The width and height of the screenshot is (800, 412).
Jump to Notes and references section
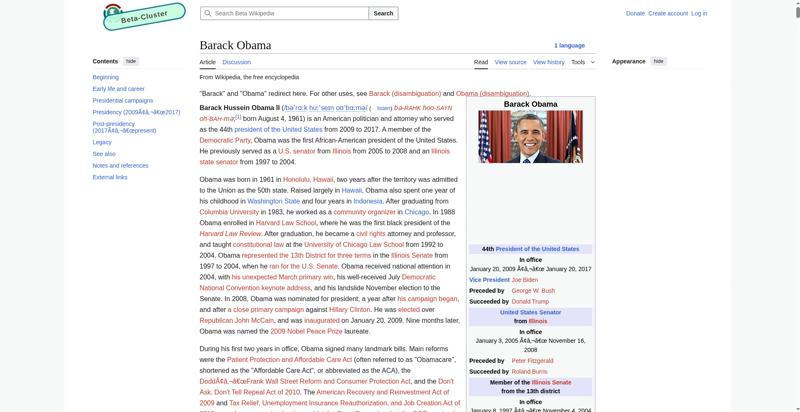pos(120,166)
